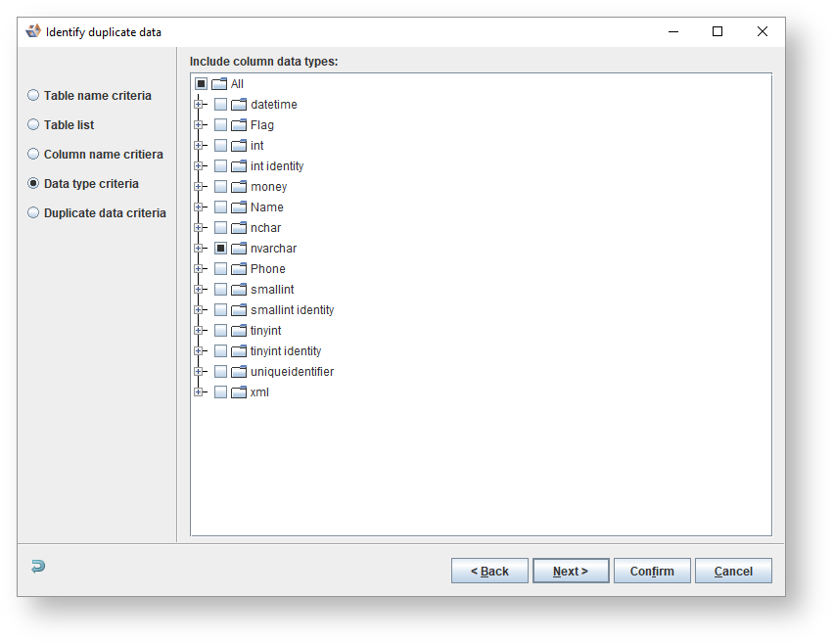Screen dimensions: 833x644
Task: Expand the smallint tree node
Action: [x=198, y=289]
